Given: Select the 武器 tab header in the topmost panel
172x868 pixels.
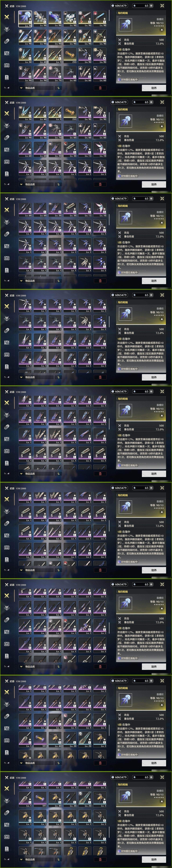Looking at the screenshot, I should [12, 6].
